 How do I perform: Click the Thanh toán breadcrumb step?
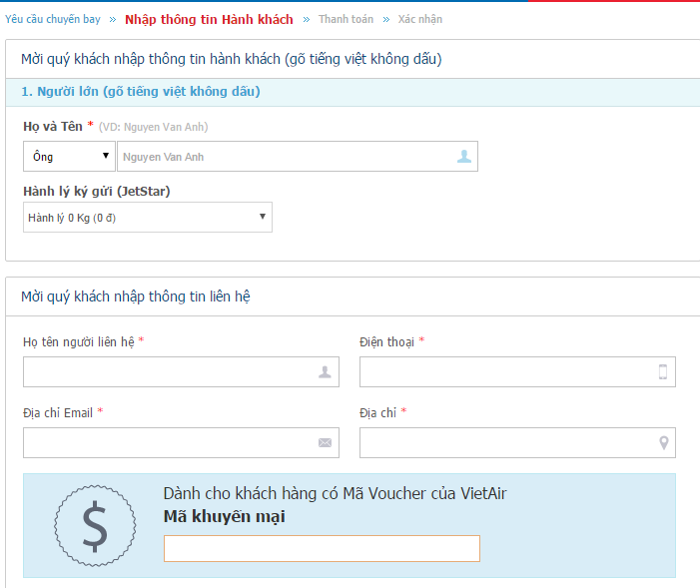pyautogui.click(x=346, y=19)
